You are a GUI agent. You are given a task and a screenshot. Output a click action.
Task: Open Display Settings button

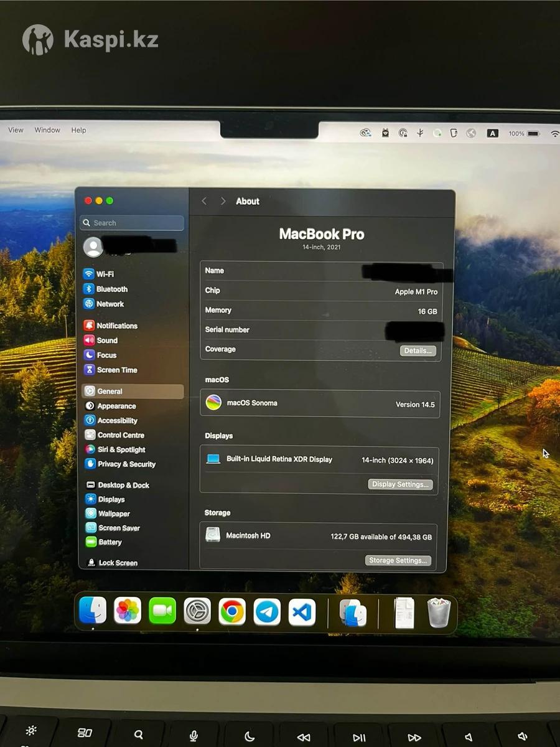pyautogui.click(x=400, y=484)
